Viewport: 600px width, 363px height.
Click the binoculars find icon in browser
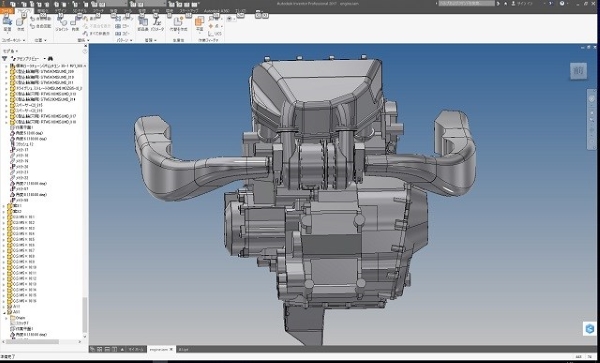[50, 59]
